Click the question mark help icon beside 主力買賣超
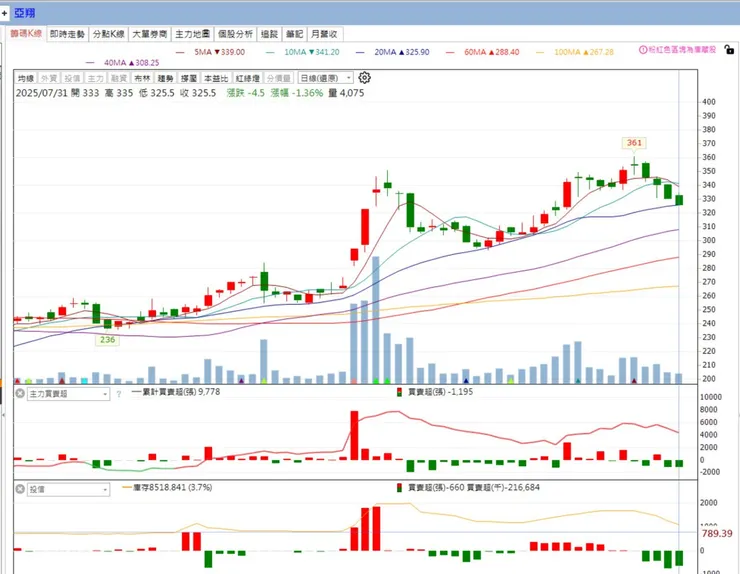 [x=118, y=394]
